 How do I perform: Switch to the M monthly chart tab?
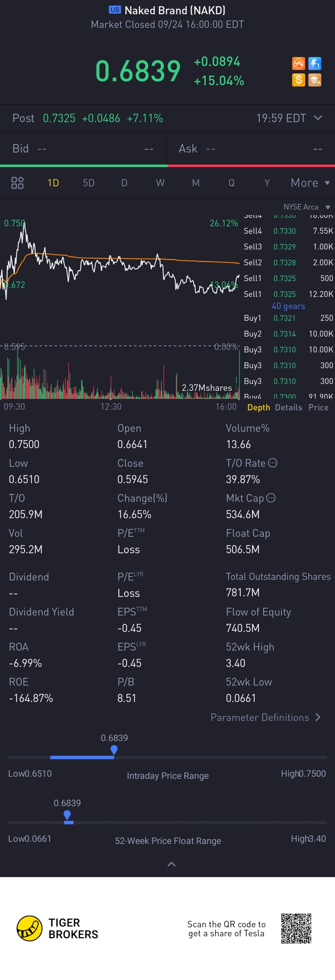(x=196, y=183)
